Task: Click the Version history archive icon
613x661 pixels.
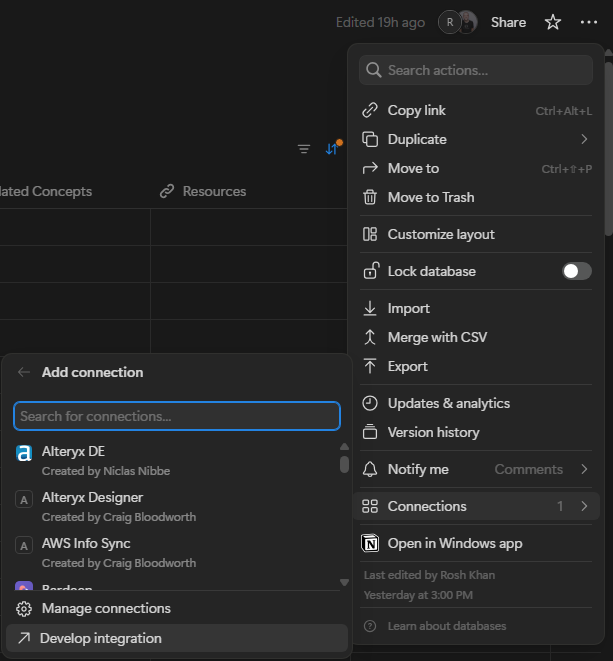Action: (370, 432)
